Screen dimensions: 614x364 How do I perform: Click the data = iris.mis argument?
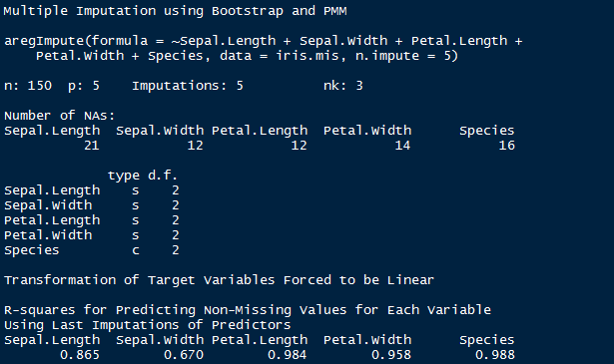(x=280, y=56)
